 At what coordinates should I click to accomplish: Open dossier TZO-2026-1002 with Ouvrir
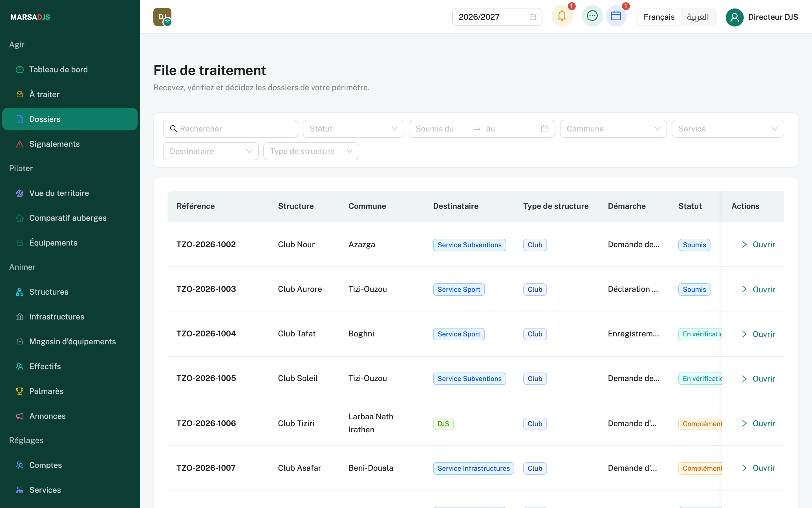point(758,245)
